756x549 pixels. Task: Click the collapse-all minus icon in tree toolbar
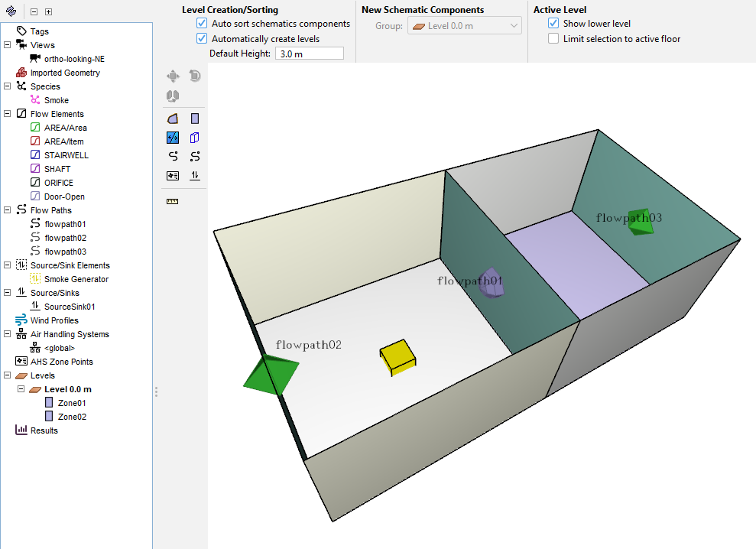tap(34, 12)
